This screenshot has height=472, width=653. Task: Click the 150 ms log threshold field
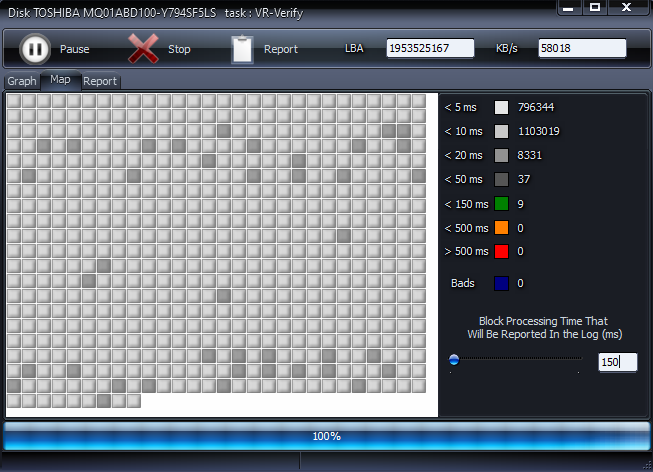coord(618,362)
